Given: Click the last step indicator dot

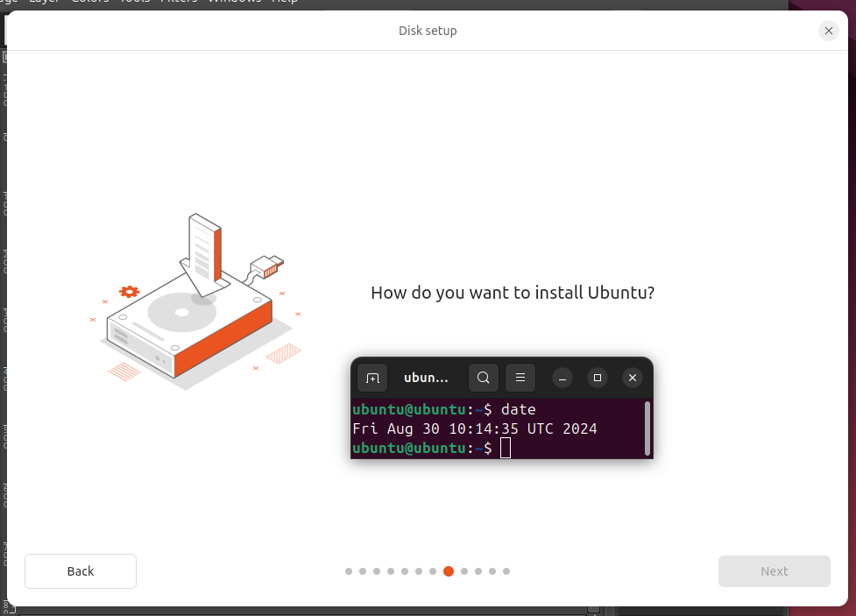Looking at the screenshot, I should point(506,571).
